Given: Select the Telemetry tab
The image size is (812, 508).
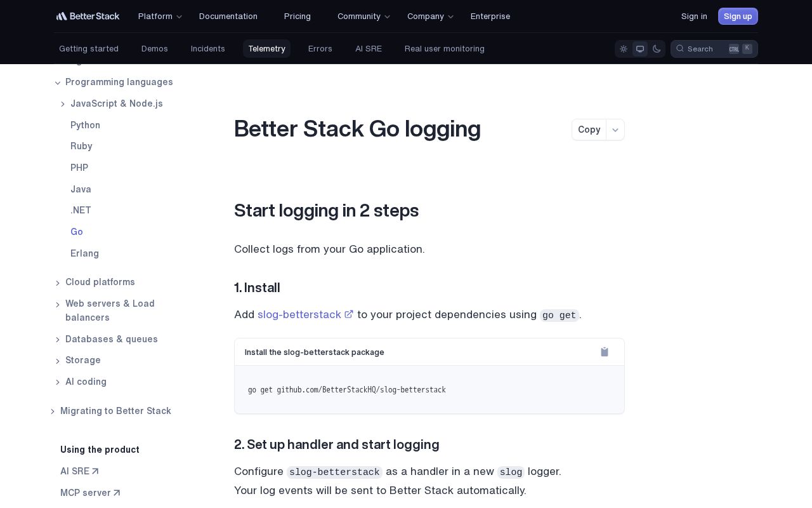Looking at the screenshot, I should 266,49.
